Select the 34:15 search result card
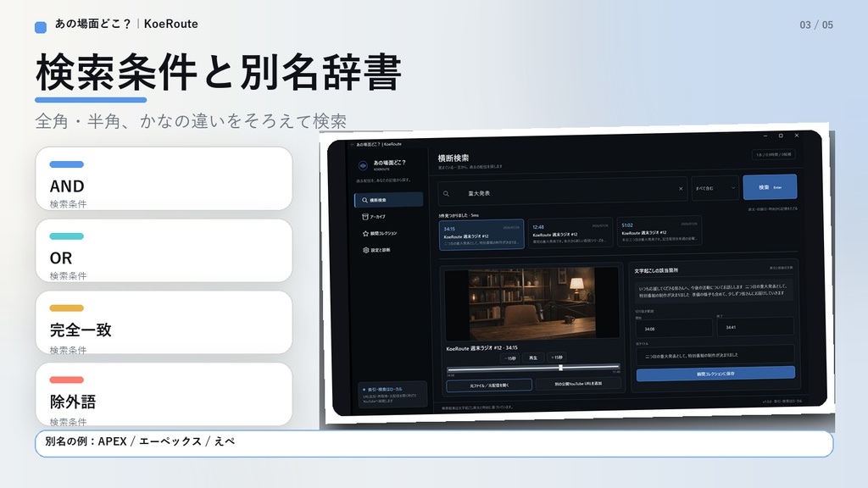The height and width of the screenshot is (488, 868). click(481, 235)
